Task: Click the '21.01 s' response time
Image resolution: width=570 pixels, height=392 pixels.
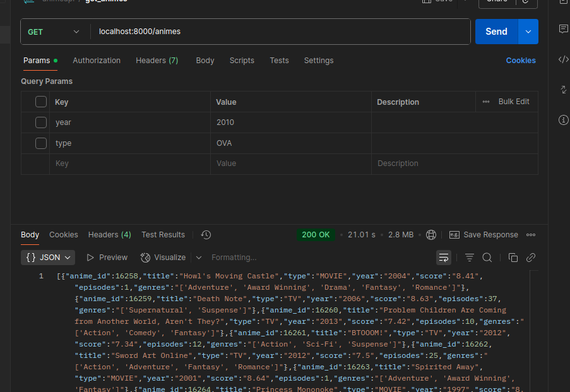Action: pyautogui.click(x=361, y=235)
